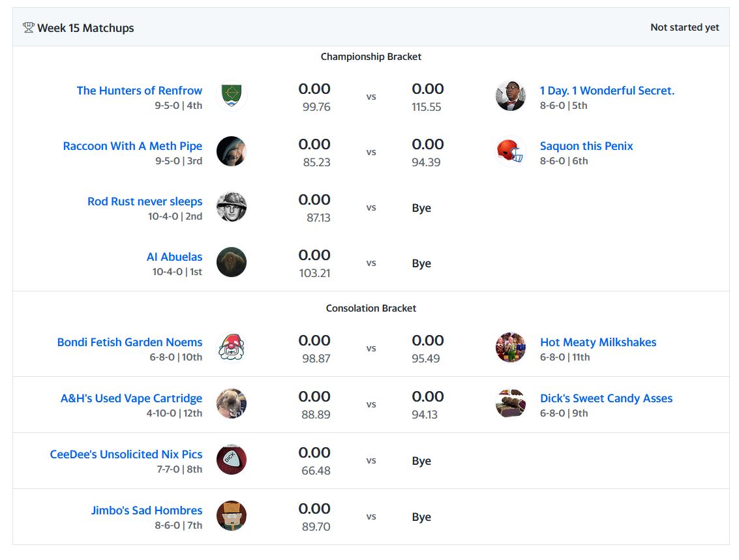Click the Raccoon With A Meth Pipe avatar

tap(231, 152)
